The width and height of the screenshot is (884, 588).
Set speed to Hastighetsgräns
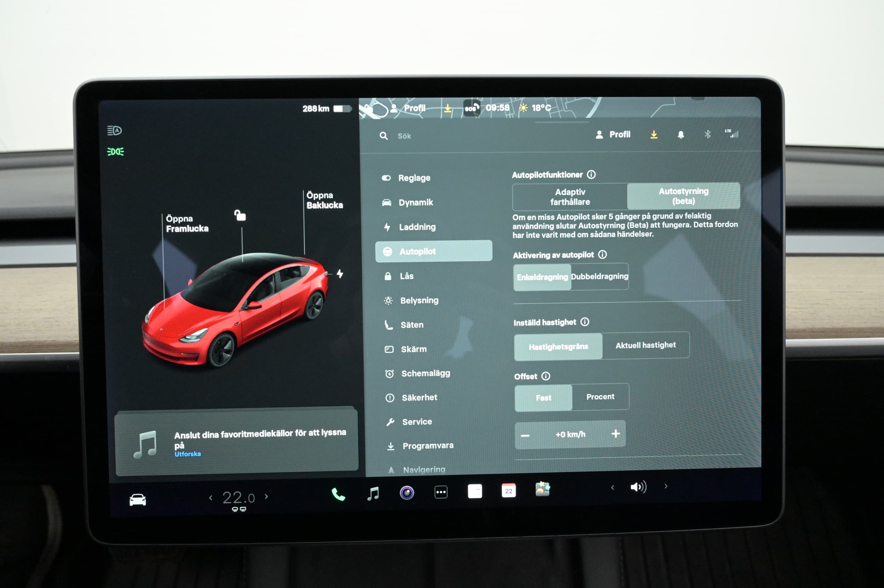click(558, 347)
